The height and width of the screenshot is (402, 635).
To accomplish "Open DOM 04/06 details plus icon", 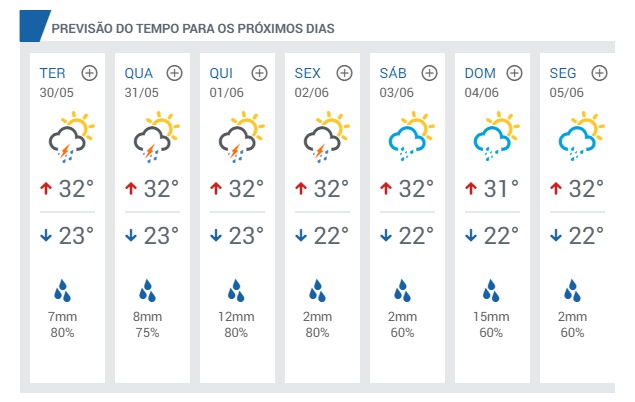I will coord(515,73).
